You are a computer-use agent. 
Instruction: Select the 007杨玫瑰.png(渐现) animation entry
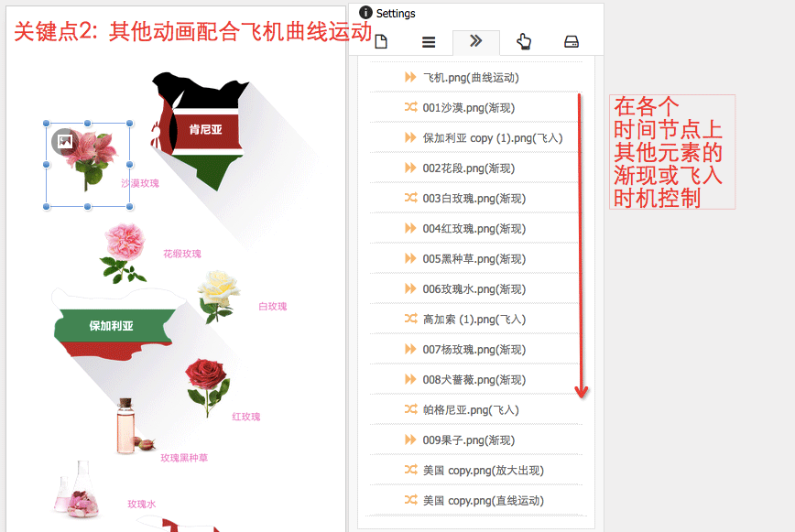476,349
